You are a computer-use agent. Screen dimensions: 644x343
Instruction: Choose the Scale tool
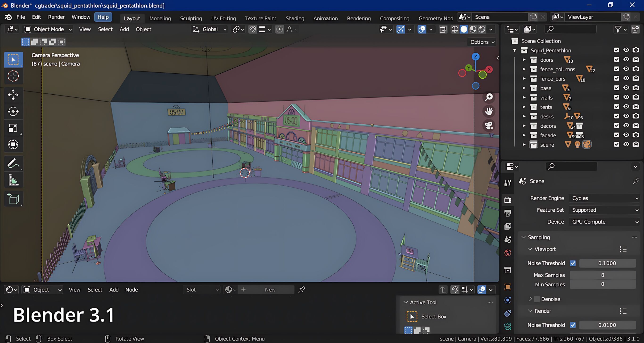(13, 128)
